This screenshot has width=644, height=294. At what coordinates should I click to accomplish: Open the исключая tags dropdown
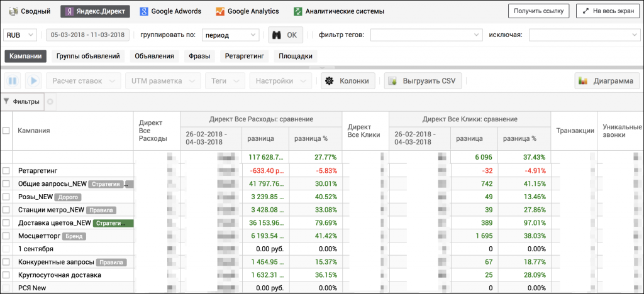584,35
